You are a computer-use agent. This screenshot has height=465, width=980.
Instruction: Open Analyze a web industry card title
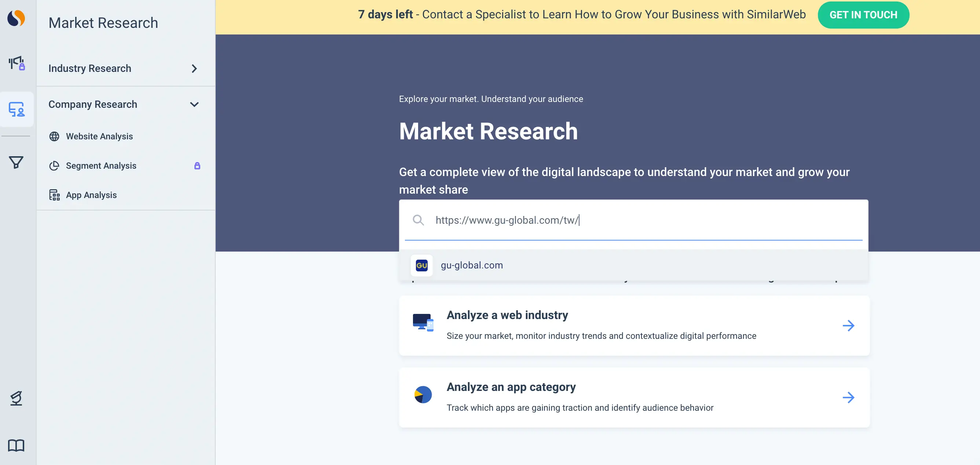pyautogui.click(x=507, y=315)
